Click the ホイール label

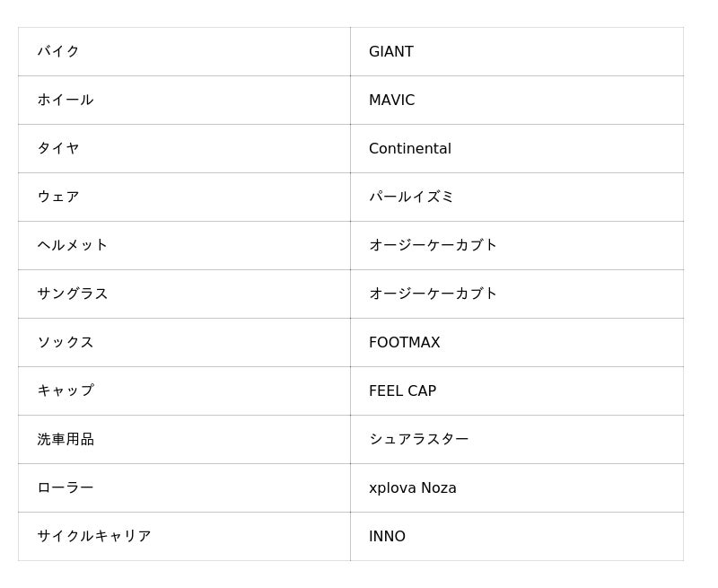(x=66, y=100)
